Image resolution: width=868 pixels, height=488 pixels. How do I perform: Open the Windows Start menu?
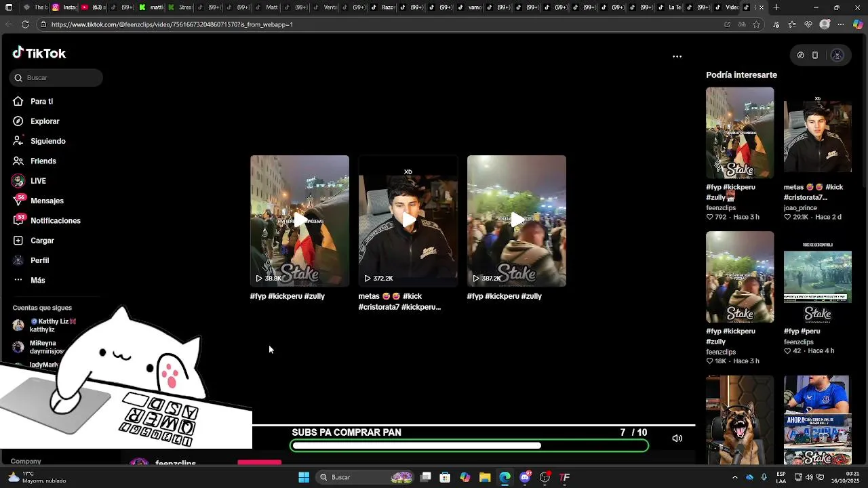pos(304,477)
